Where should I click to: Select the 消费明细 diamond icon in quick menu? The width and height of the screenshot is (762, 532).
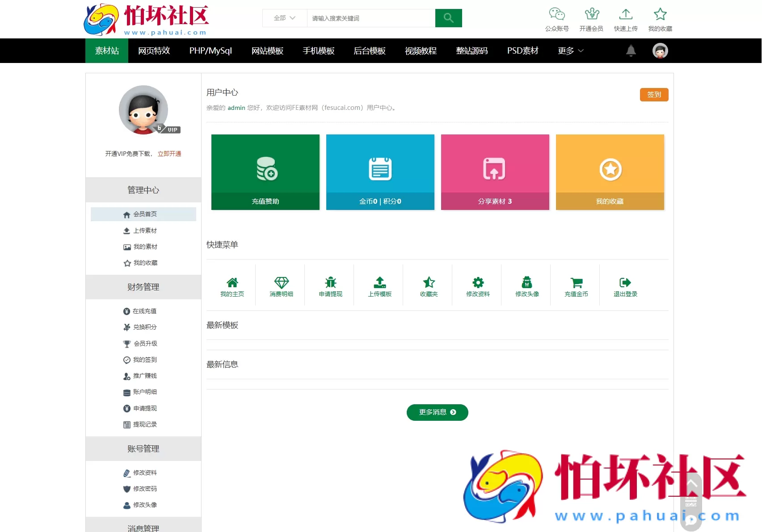point(281,283)
